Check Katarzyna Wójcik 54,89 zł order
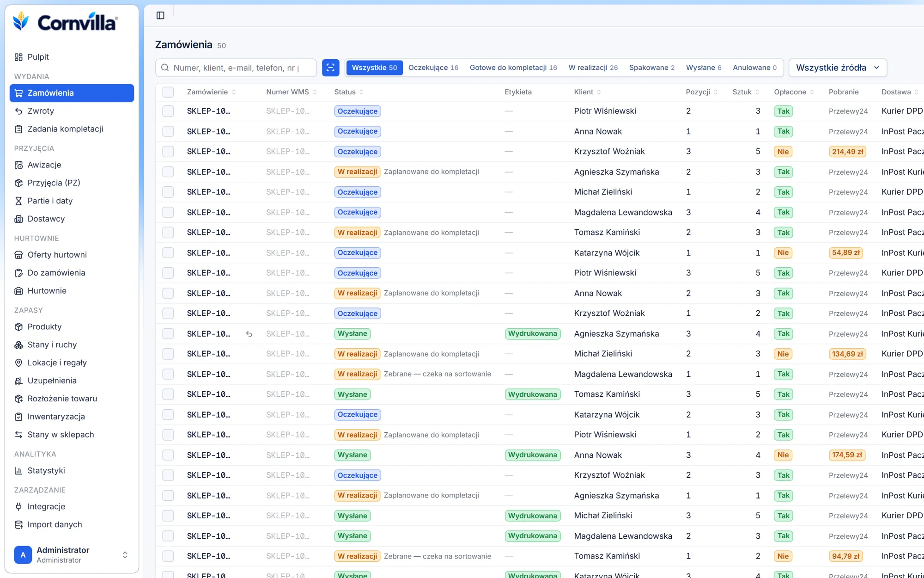This screenshot has width=924, height=578. [168, 253]
